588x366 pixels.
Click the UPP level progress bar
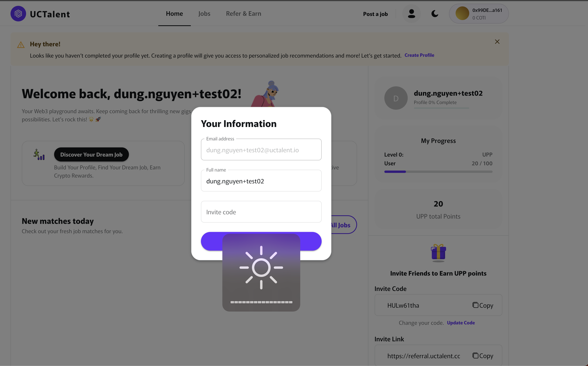tap(438, 172)
